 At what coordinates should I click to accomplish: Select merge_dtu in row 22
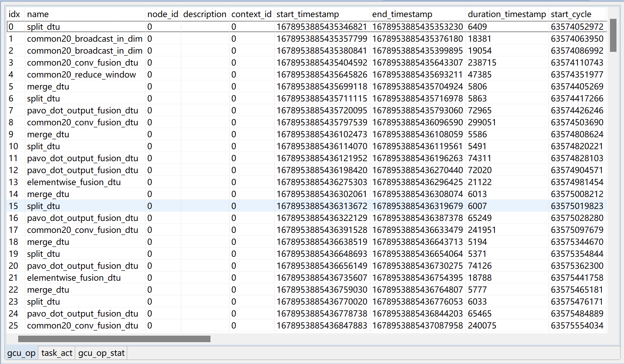click(x=48, y=290)
